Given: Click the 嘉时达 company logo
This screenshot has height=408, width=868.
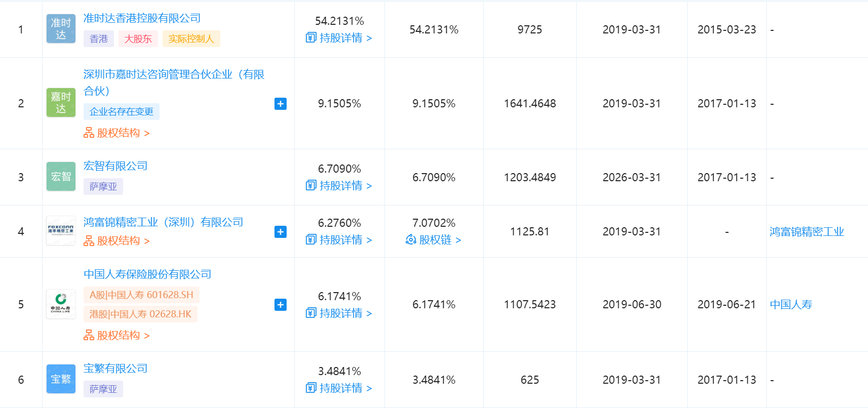Looking at the screenshot, I should (61, 103).
